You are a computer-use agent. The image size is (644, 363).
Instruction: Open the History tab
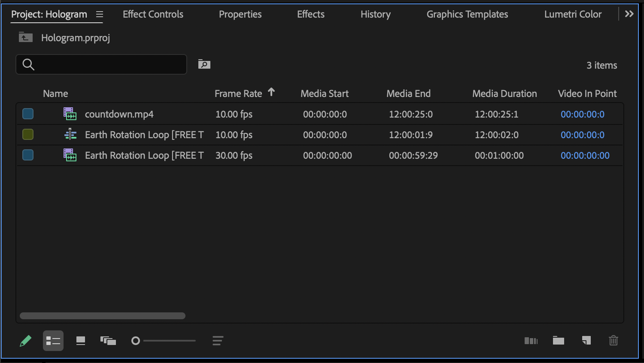pyautogui.click(x=376, y=14)
